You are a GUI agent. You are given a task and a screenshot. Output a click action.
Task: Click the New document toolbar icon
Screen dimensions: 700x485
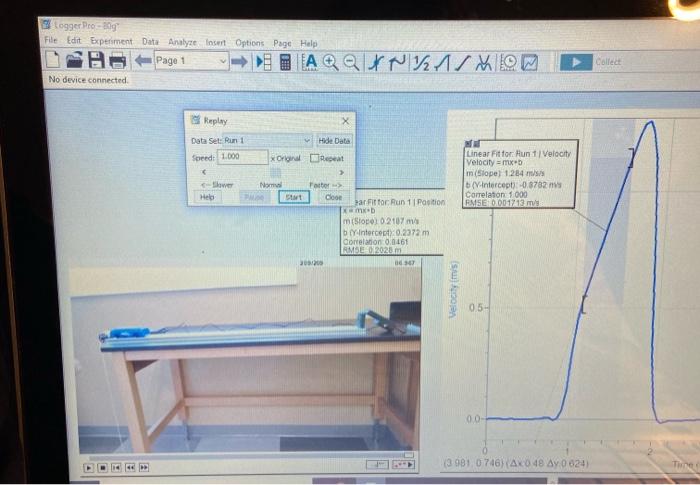tap(52, 60)
